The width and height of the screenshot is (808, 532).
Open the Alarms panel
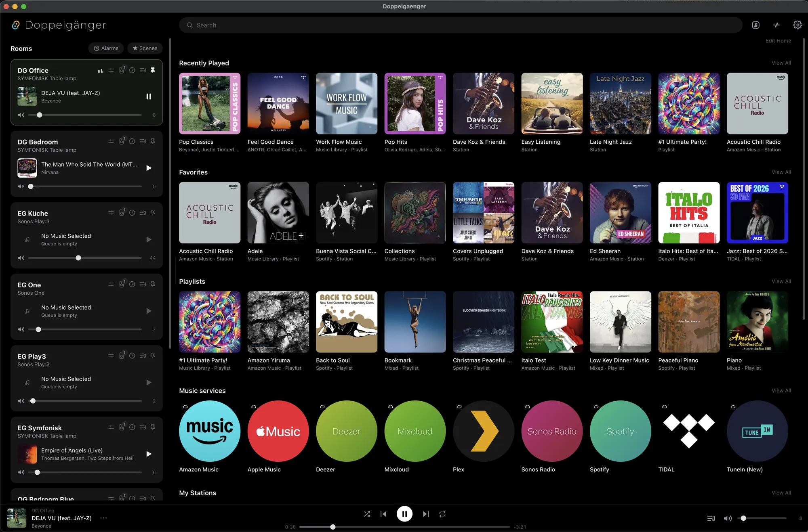[106, 48]
